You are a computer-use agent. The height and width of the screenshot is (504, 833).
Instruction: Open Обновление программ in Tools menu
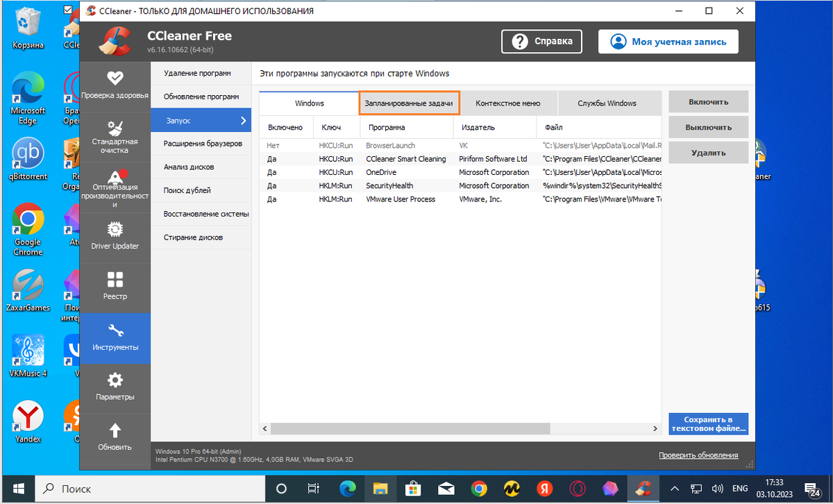pos(201,96)
